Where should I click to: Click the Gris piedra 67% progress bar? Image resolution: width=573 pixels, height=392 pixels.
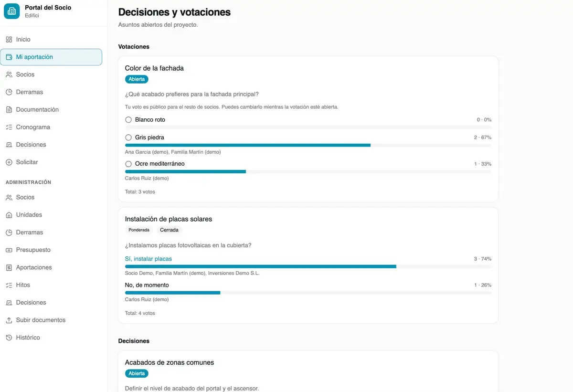pyautogui.click(x=308, y=145)
